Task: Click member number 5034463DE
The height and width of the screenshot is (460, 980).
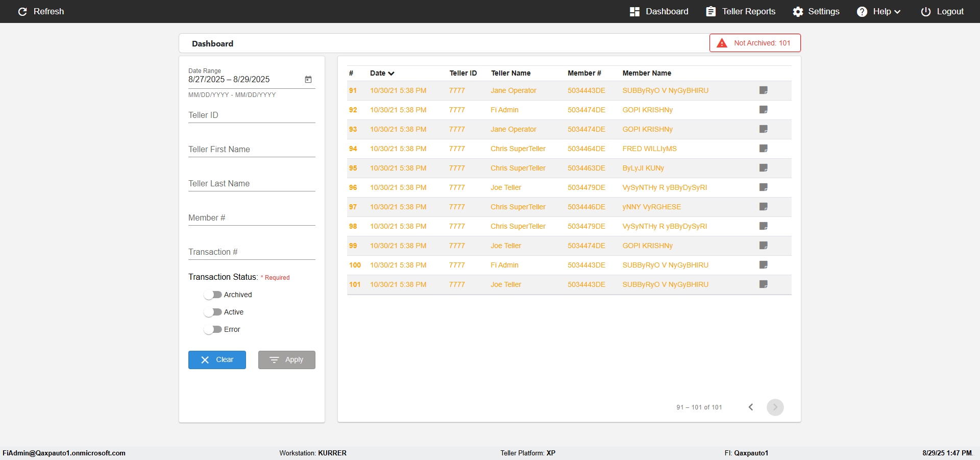Action: 586,168
